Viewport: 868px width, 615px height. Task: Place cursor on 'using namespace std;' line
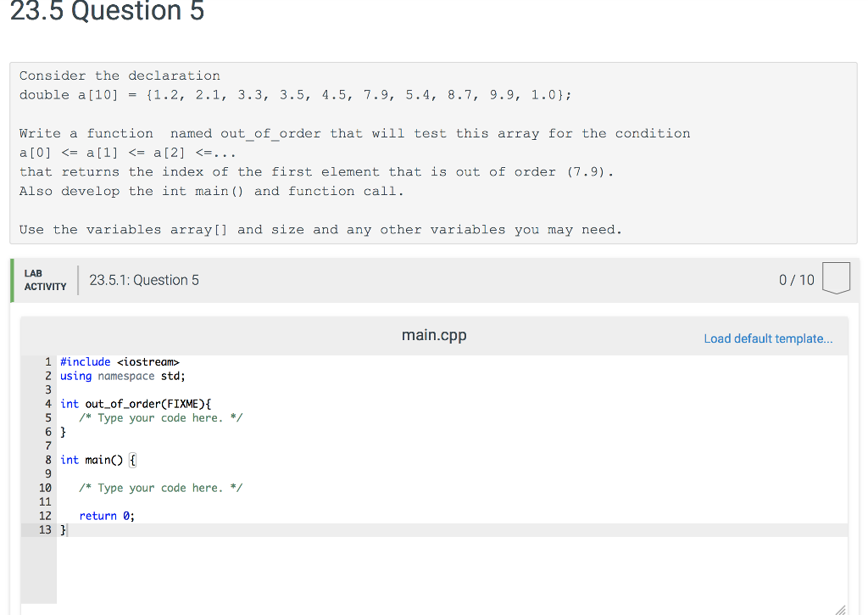coord(123,376)
